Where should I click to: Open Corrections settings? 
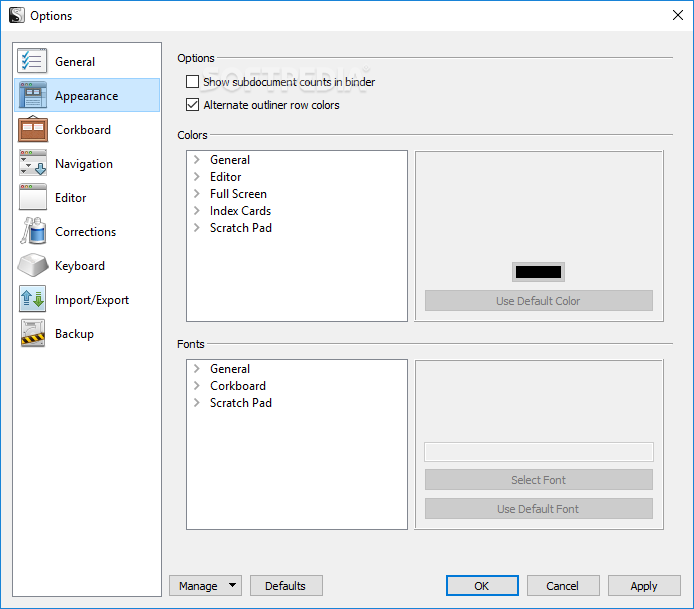(x=87, y=231)
